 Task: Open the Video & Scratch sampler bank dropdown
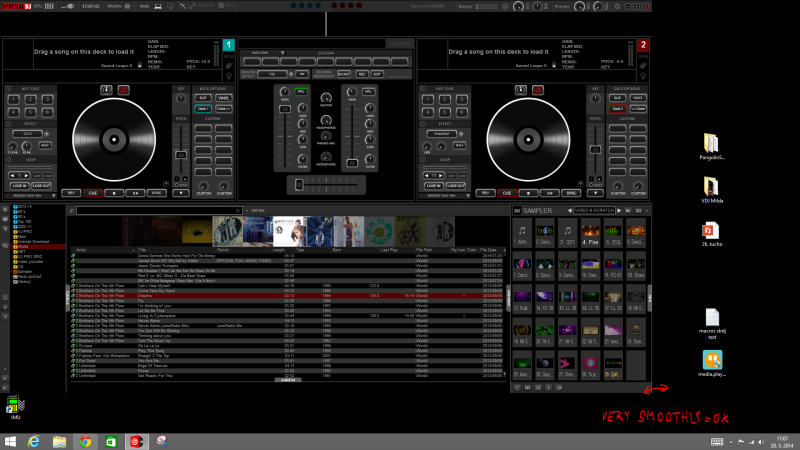tap(592, 211)
